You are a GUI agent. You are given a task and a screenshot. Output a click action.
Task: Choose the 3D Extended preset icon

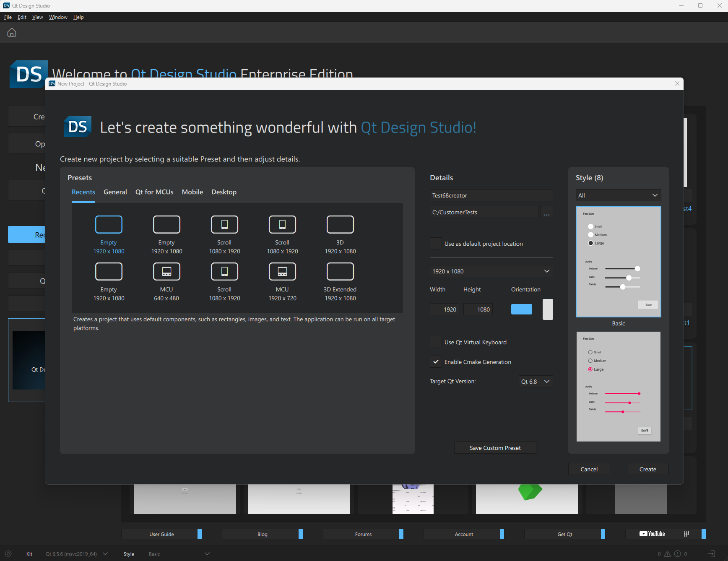click(x=340, y=272)
